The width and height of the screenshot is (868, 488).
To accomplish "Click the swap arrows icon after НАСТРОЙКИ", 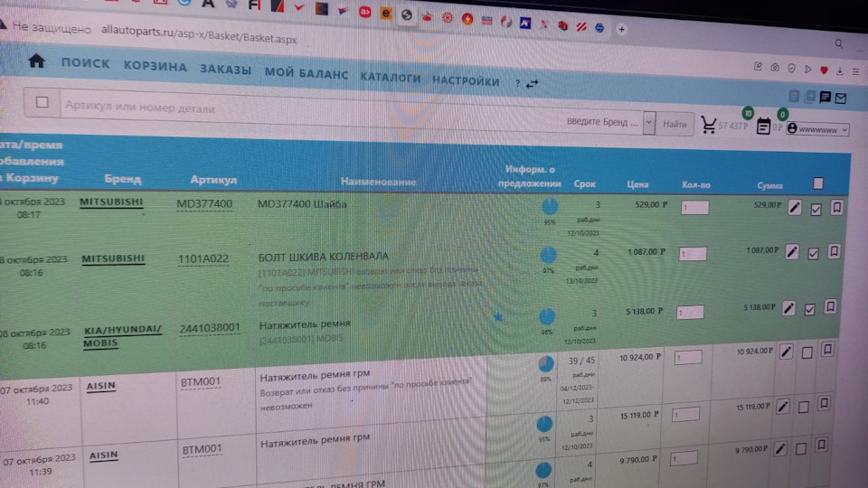I will [532, 84].
